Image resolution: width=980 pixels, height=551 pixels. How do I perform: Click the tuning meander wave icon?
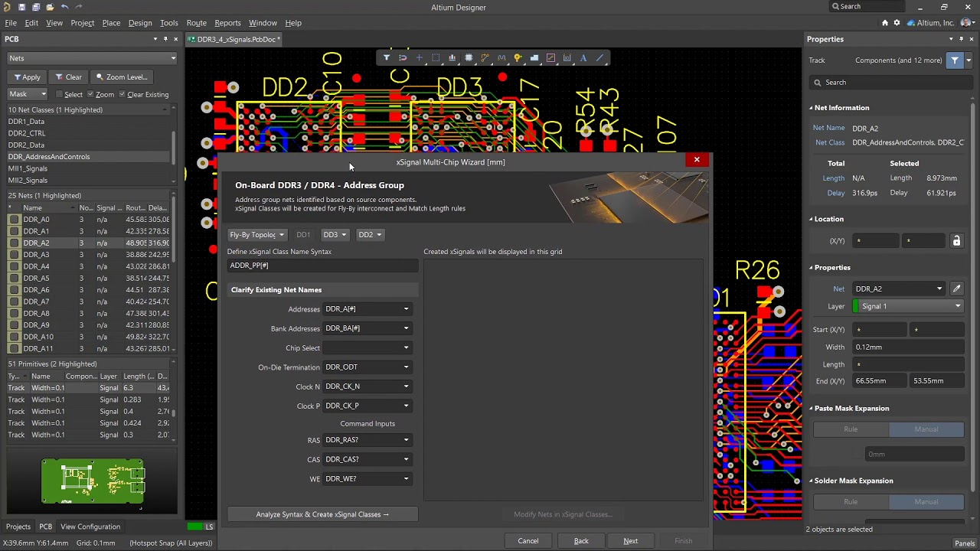501,57
